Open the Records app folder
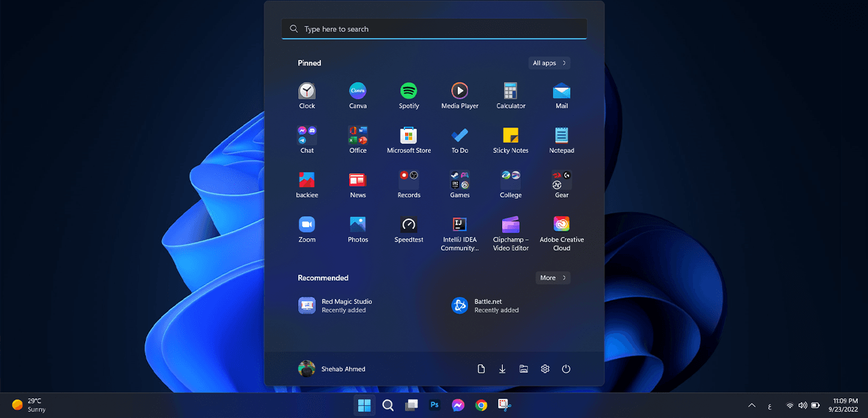868x418 pixels. [x=409, y=185]
